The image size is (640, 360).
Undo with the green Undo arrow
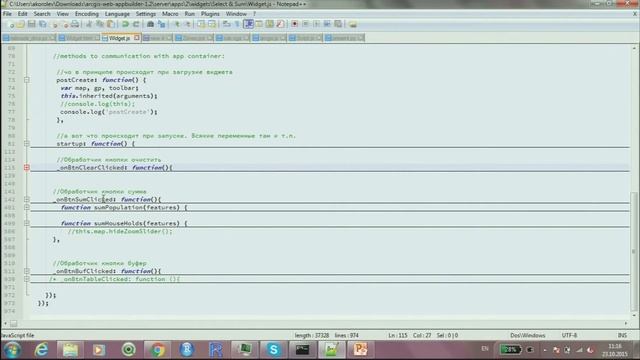coord(125,24)
